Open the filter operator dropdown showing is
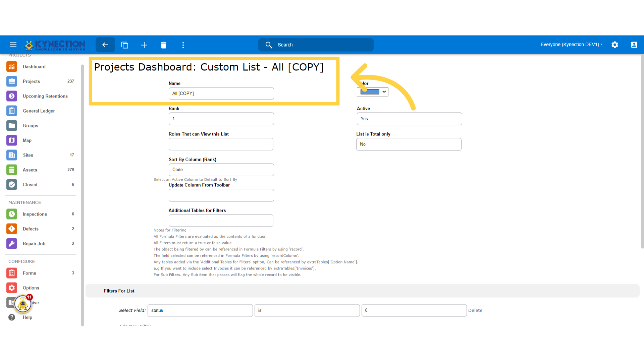Viewport: 644px width, 362px height. click(x=307, y=311)
